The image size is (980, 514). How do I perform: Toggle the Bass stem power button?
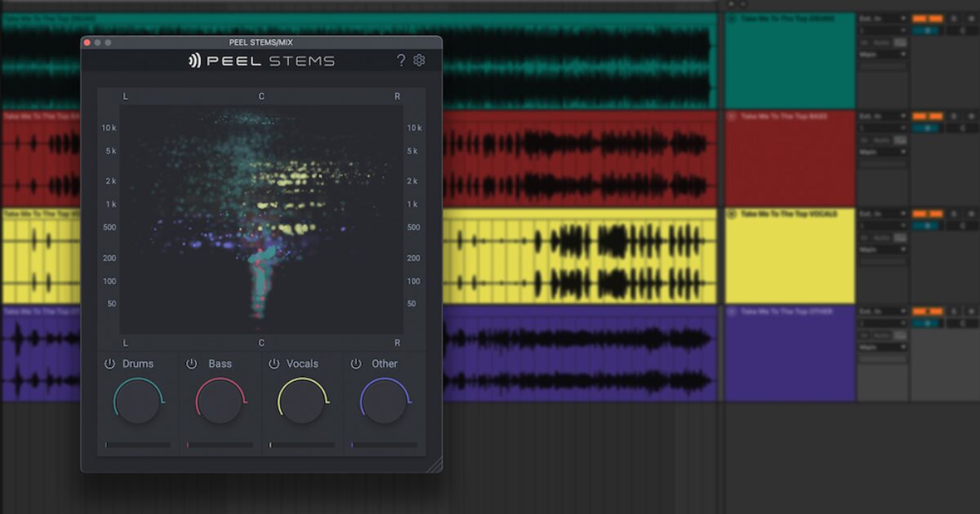click(192, 364)
